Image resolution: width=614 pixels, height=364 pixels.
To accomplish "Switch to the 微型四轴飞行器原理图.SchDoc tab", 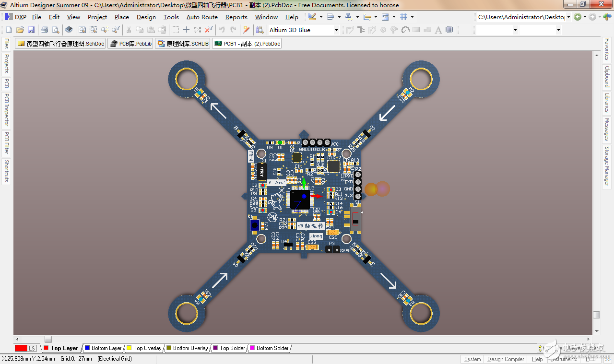I will click(60, 44).
